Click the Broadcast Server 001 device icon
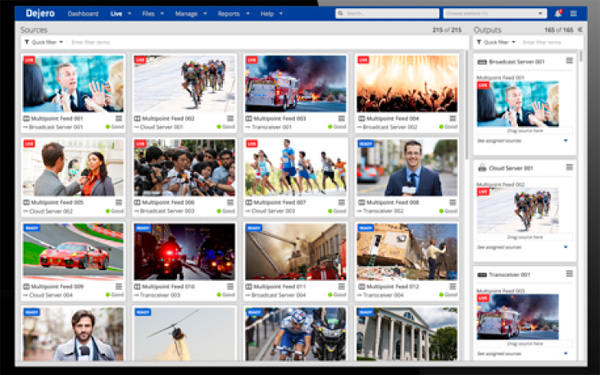This screenshot has width=600, height=375. coord(482,62)
